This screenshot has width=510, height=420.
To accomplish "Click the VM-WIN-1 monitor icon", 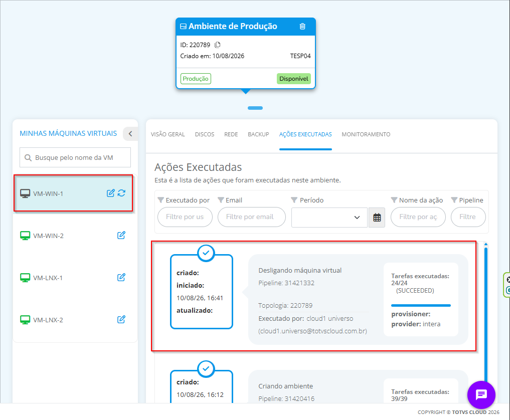I will (x=25, y=193).
